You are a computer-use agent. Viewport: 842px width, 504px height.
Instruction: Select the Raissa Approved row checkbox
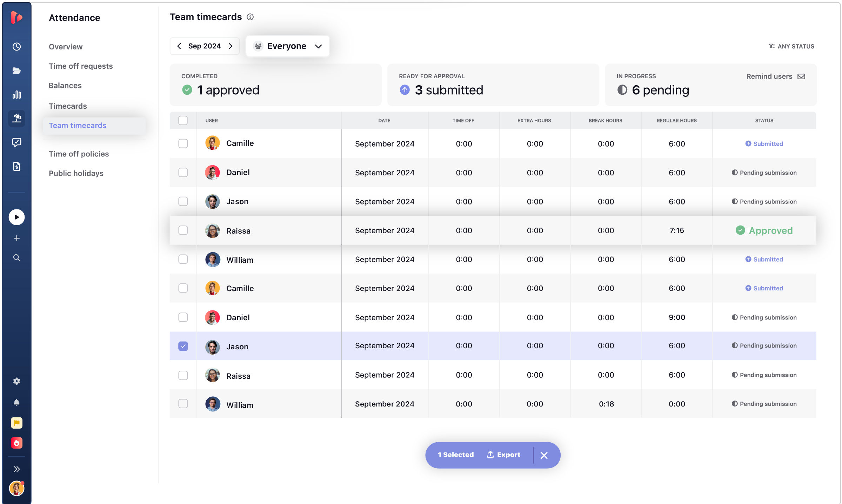183,230
